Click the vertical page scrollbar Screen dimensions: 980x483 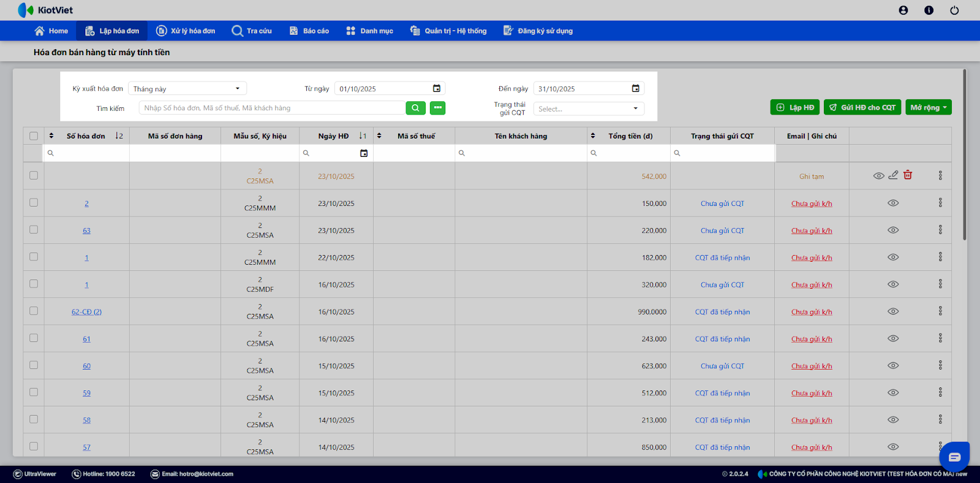coord(965,154)
